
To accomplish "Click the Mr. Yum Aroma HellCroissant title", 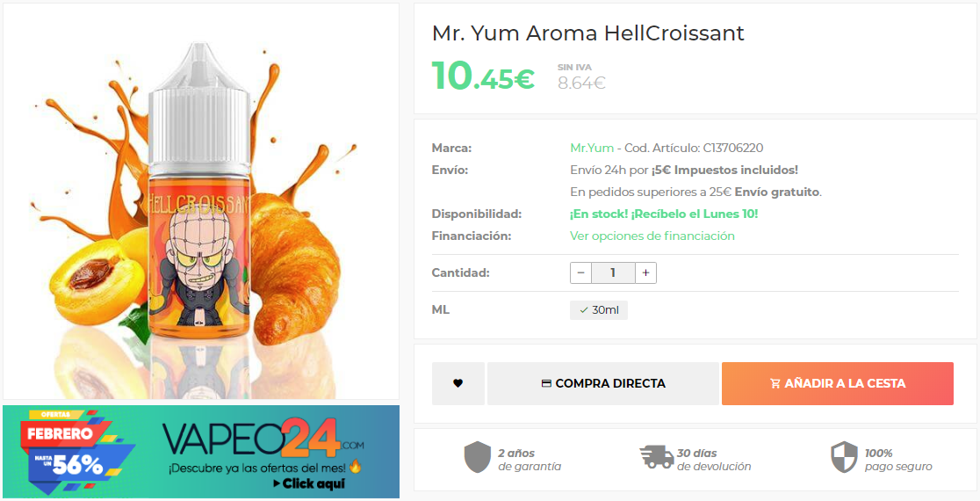I will pos(588,33).
